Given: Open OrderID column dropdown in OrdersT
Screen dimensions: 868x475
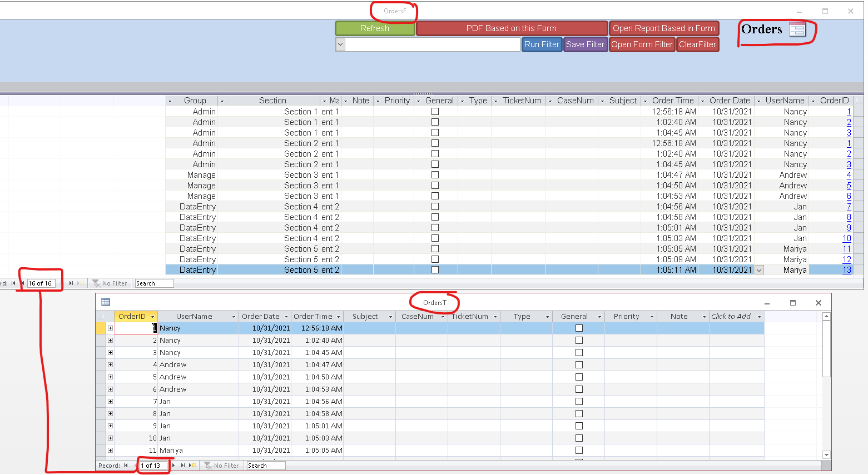Looking at the screenshot, I should (152, 317).
